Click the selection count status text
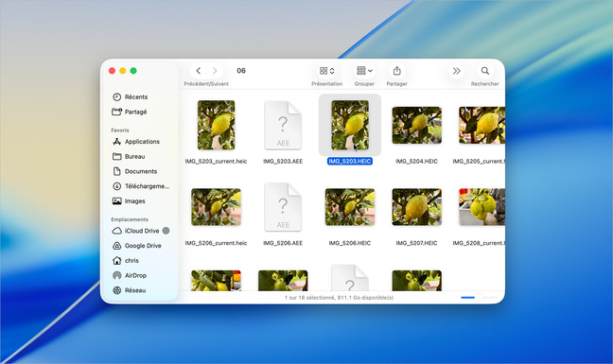 pyautogui.click(x=339, y=298)
